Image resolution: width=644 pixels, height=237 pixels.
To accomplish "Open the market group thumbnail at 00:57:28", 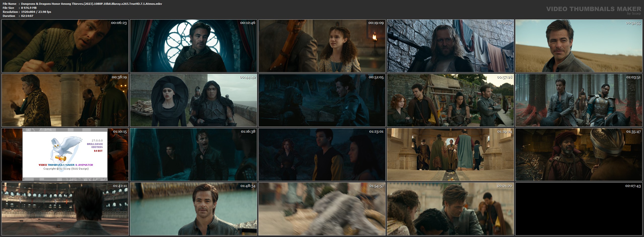I will coord(450,100).
